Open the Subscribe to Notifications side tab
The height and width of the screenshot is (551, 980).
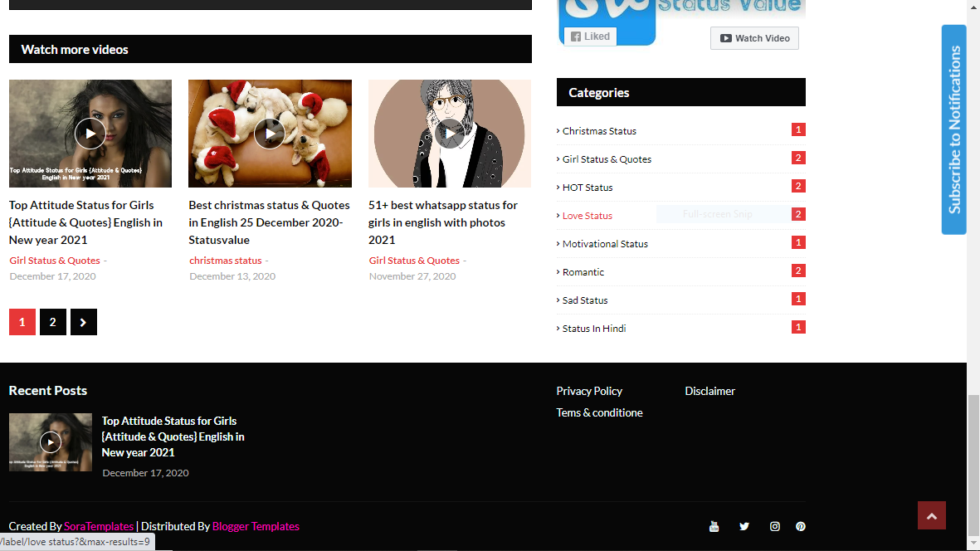(954, 129)
